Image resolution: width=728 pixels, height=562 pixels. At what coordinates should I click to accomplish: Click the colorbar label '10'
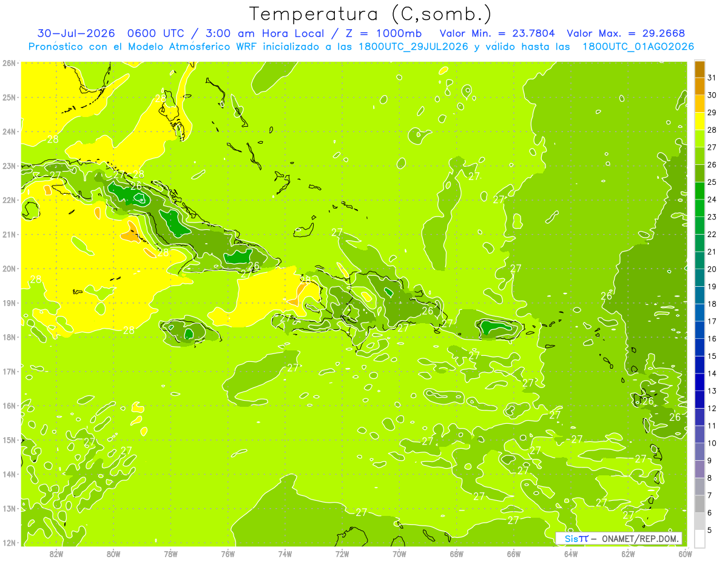[x=712, y=443]
